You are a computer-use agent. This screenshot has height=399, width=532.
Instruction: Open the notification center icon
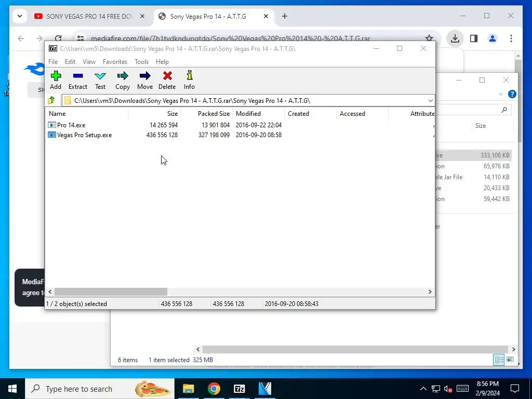[515, 389]
